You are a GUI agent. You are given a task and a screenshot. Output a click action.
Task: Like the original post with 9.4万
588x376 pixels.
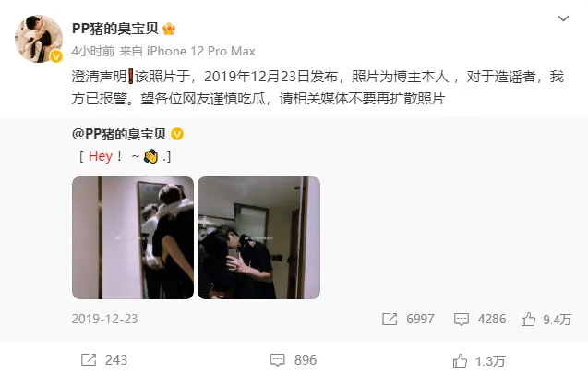click(528, 320)
